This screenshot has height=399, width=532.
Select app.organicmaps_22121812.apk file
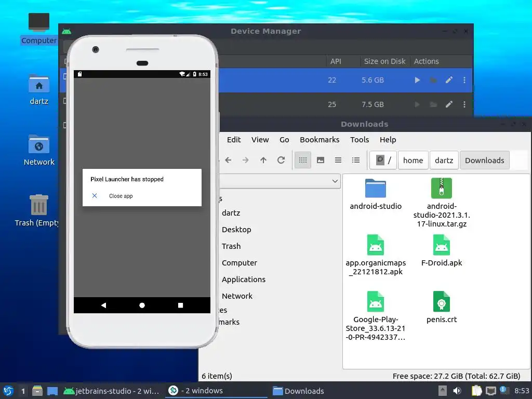point(376,255)
